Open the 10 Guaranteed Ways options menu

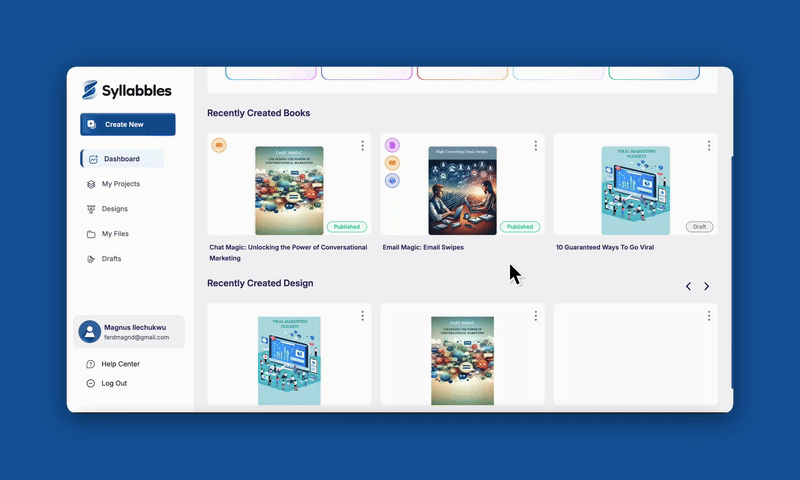click(x=709, y=146)
